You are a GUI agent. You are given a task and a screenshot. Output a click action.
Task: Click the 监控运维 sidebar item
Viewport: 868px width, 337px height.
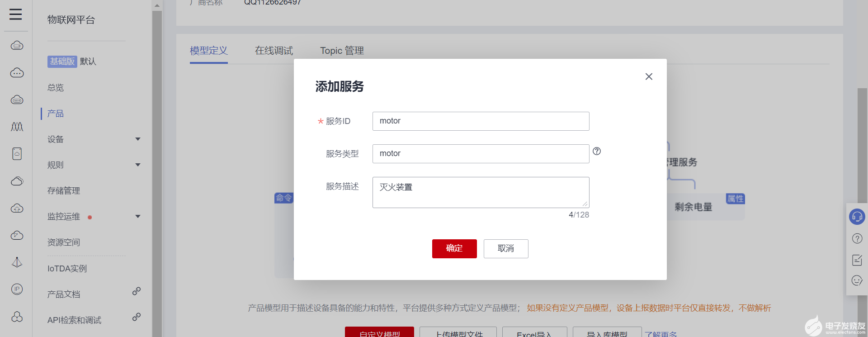[x=64, y=216]
